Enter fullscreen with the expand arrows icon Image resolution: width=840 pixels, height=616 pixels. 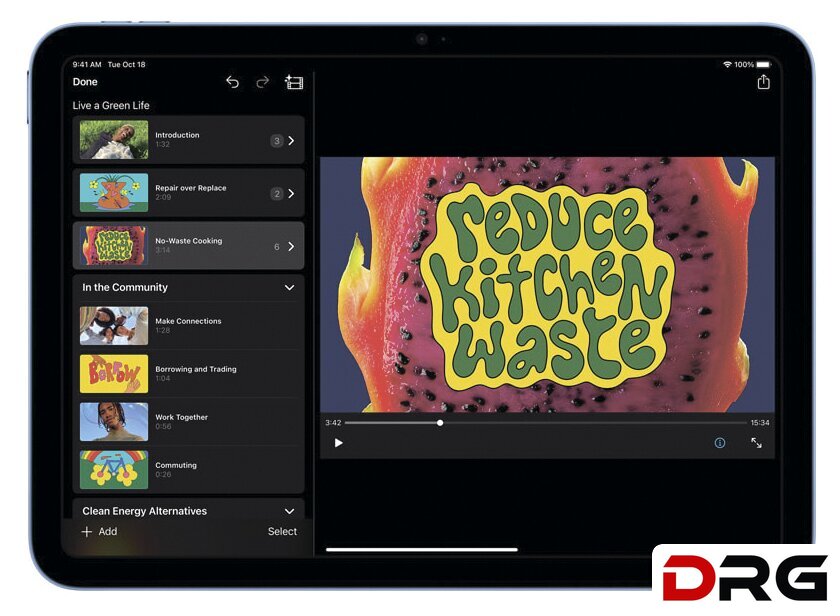click(756, 443)
